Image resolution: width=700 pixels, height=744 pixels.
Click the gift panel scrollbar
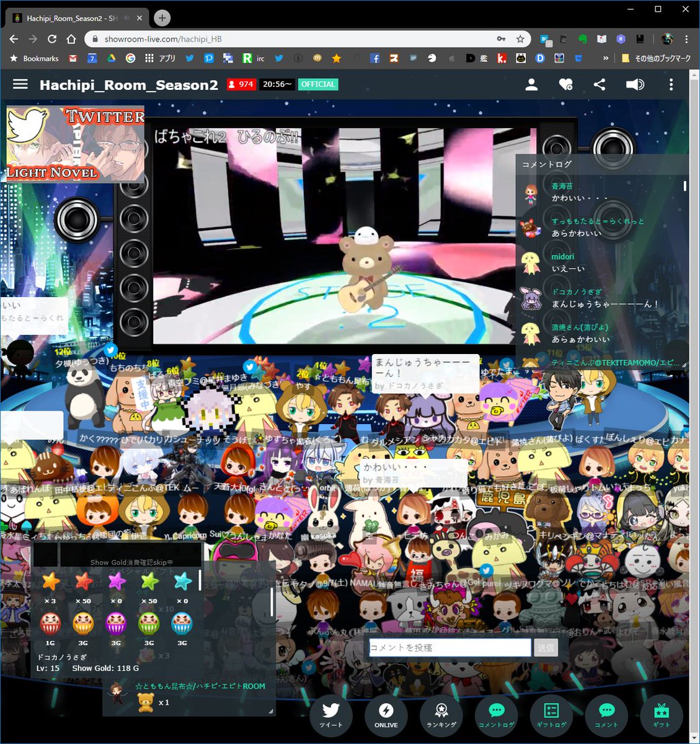point(200,581)
